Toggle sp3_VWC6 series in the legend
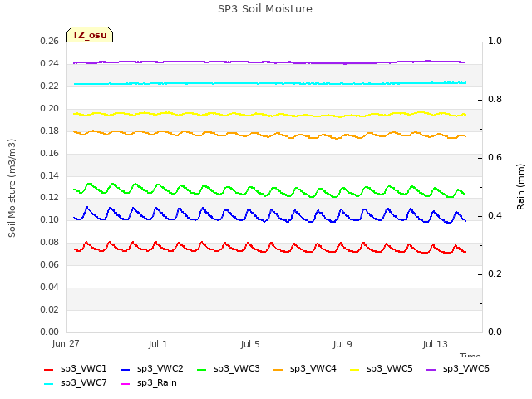Viewport: 532px width, 399px height. pyautogui.click(x=458, y=368)
